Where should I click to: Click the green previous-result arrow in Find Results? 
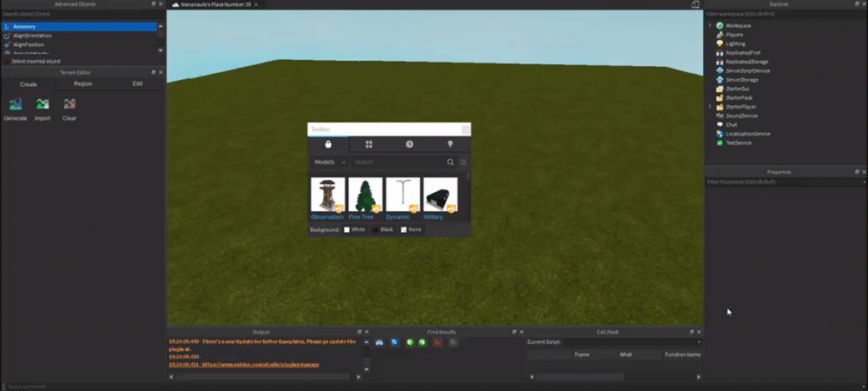pos(411,343)
